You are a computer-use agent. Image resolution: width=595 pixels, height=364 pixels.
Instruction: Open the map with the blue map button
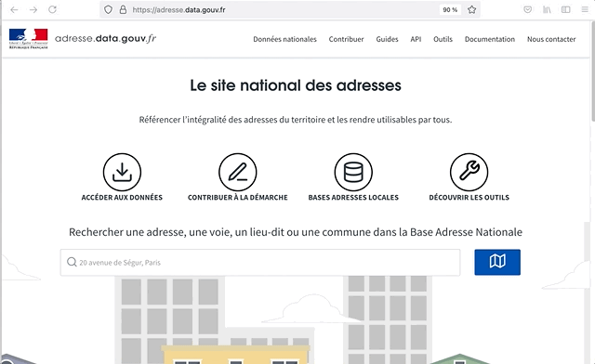(x=497, y=262)
